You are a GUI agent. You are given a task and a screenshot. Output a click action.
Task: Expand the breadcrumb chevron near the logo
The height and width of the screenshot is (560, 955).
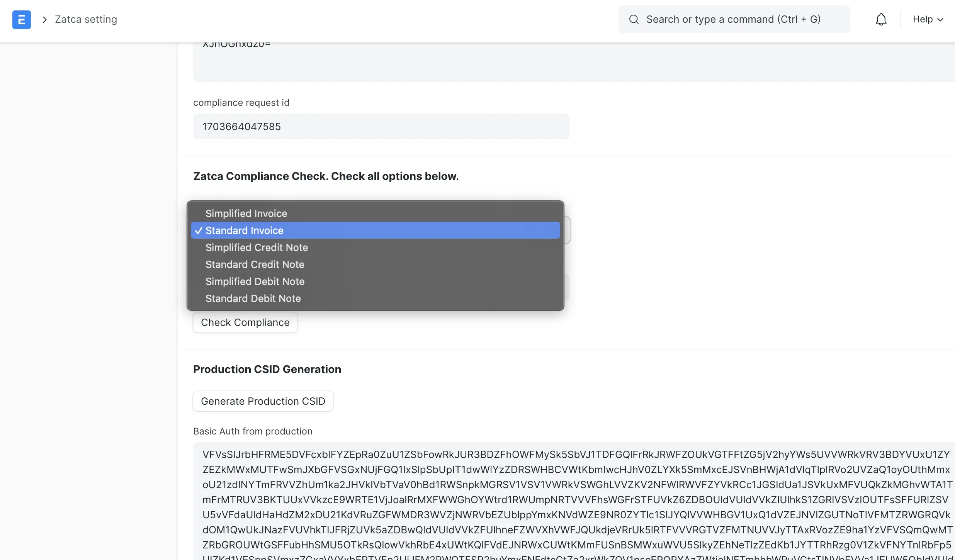44,19
